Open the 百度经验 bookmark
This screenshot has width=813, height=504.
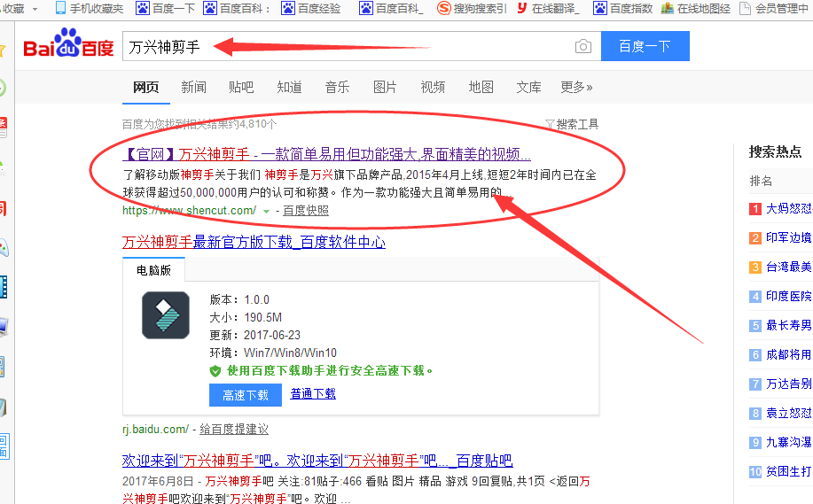(311, 8)
